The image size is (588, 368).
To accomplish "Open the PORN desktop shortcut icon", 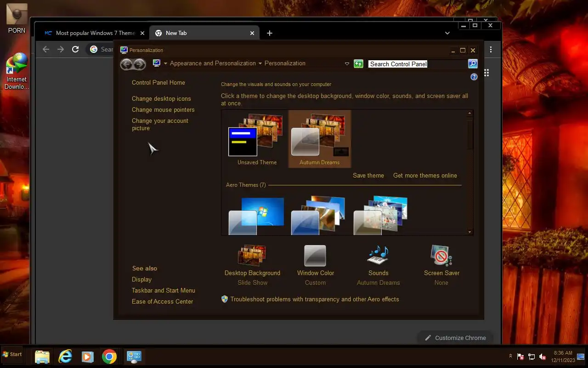I will click(x=17, y=18).
